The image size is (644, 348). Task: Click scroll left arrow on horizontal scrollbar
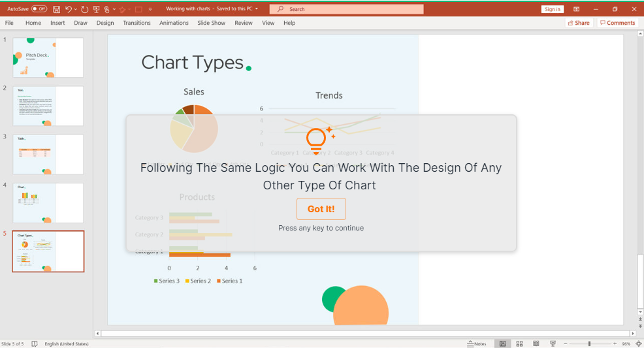point(97,333)
